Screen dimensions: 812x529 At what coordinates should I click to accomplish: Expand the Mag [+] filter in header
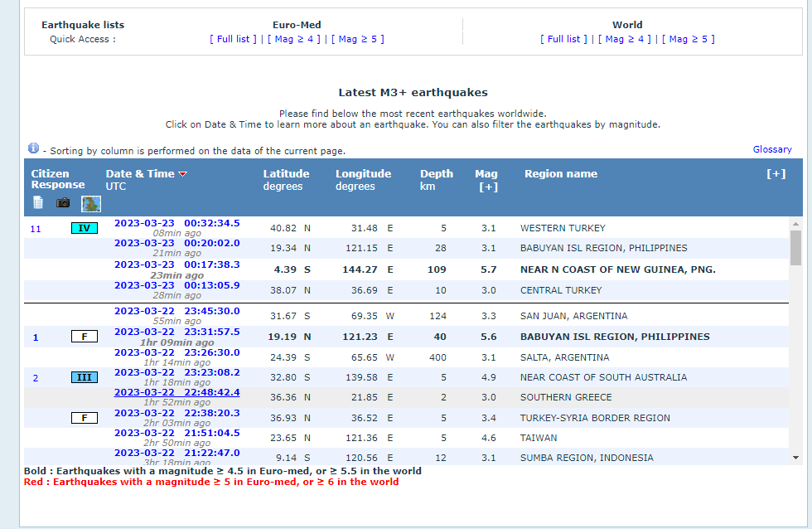tap(488, 187)
